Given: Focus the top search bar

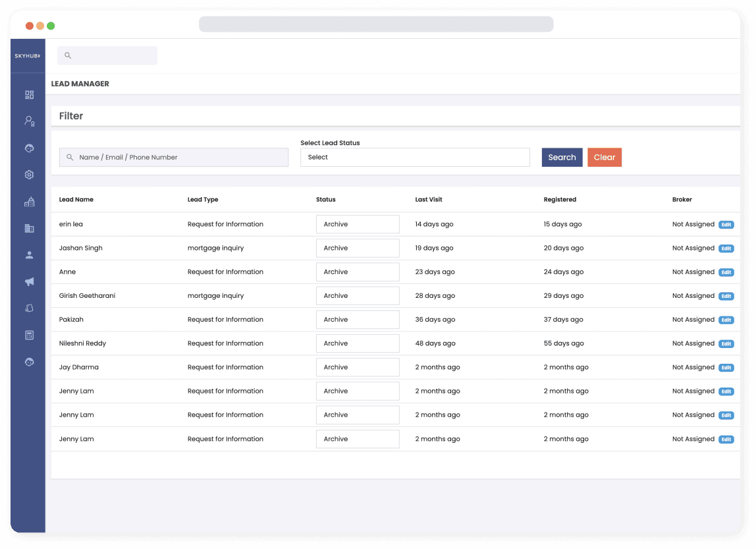Looking at the screenshot, I should [107, 56].
